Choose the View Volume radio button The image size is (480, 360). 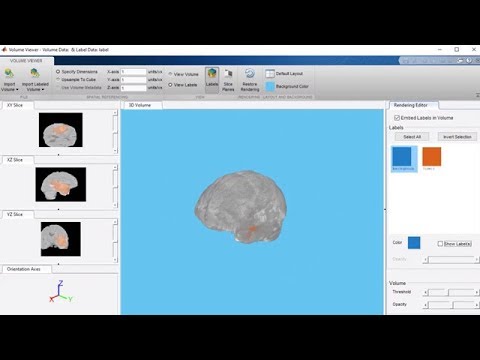(x=170, y=74)
